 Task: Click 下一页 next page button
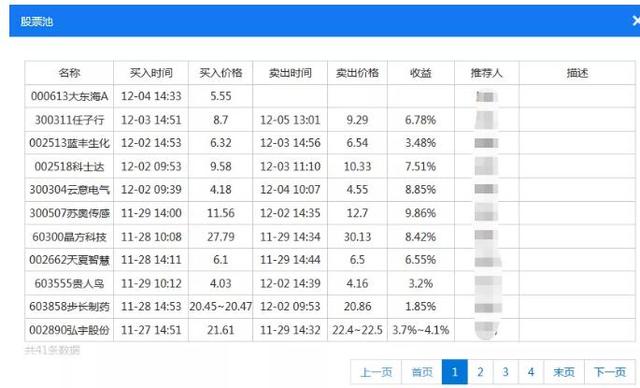pyautogui.click(x=610, y=372)
